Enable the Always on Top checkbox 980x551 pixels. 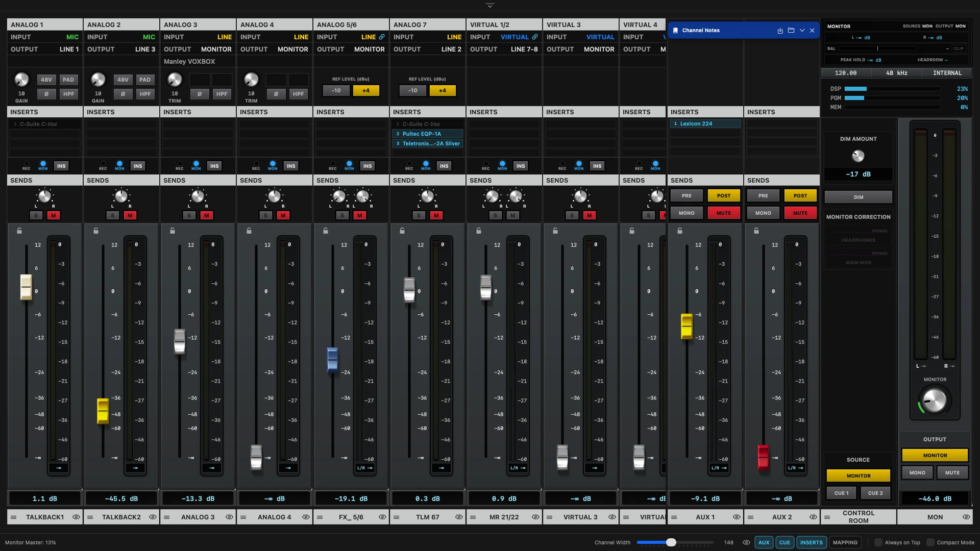point(878,542)
